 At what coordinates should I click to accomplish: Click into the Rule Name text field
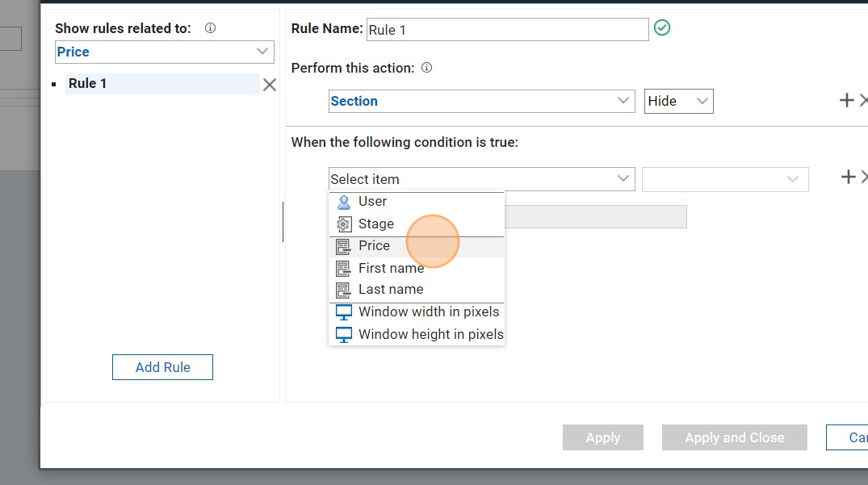click(x=507, y=30)
